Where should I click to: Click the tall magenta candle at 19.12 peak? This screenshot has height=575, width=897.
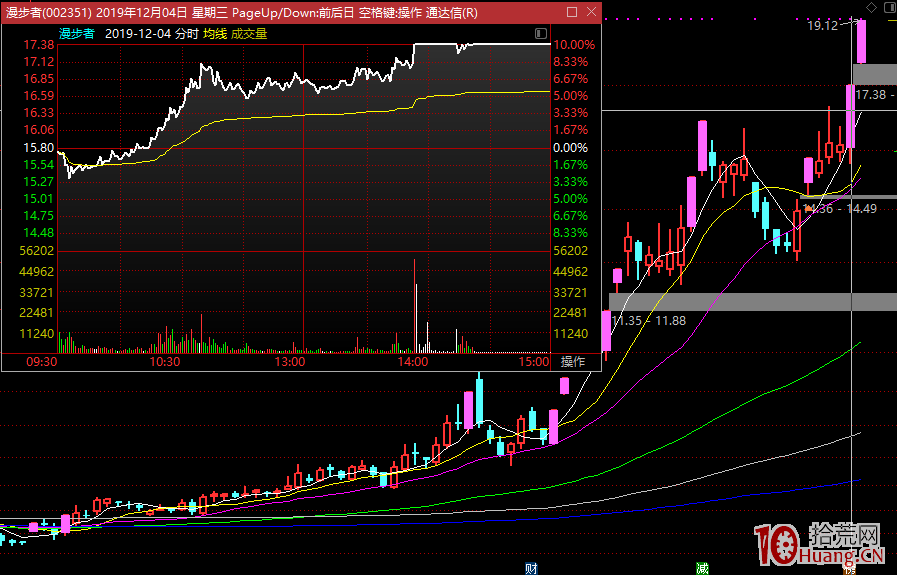pyautogui.click(x=862, y=40)
